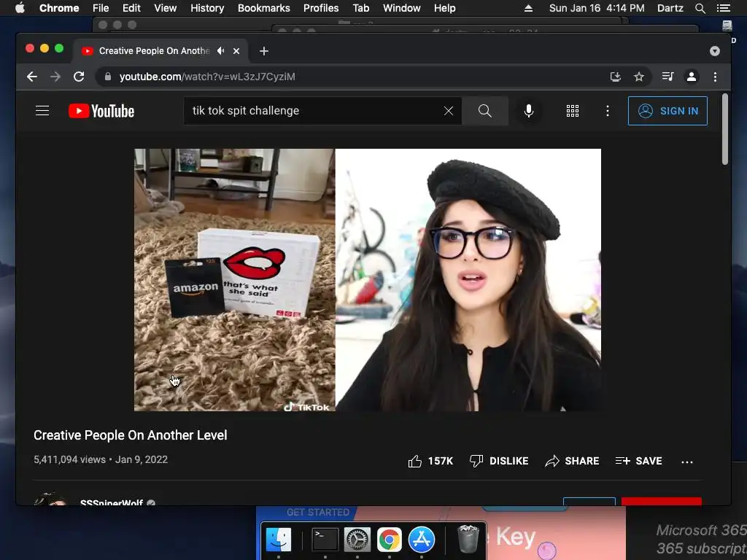Open the Edit menu

131,8
